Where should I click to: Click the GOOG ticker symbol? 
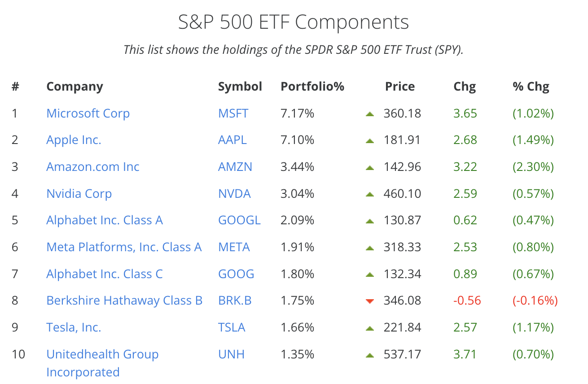click(236, 274)
